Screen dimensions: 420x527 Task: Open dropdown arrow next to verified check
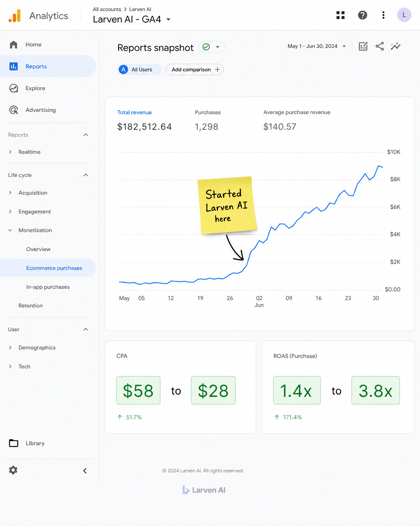[x=218, y=47]
